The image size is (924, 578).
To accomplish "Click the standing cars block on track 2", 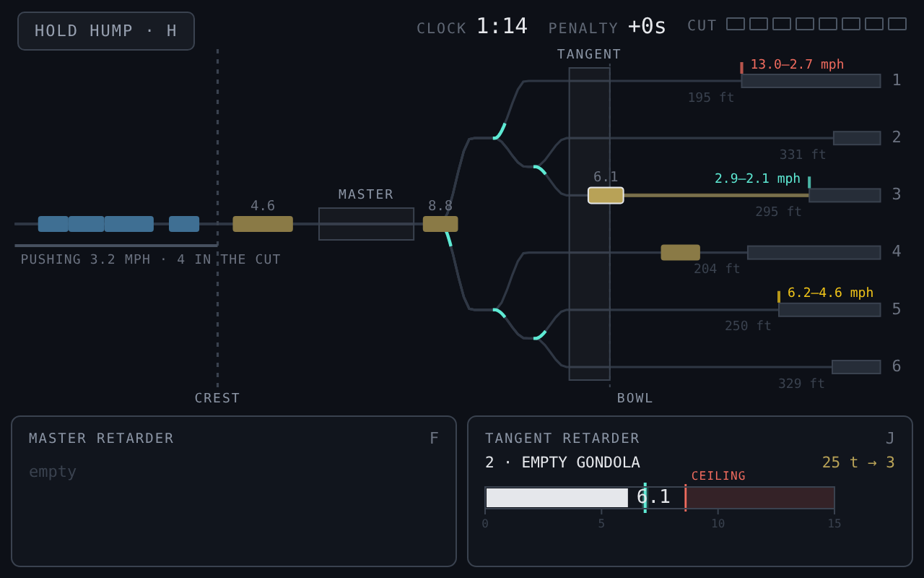I will (857, 138).
